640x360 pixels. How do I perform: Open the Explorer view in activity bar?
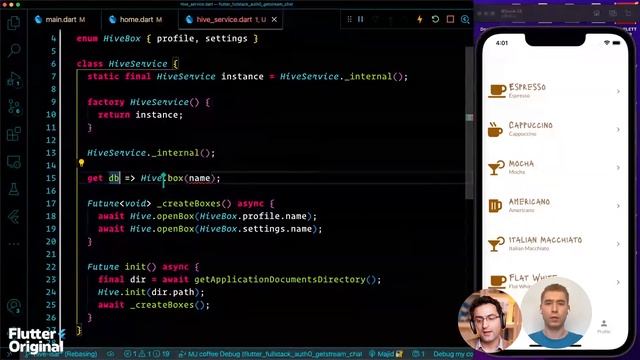pos(14,23)
